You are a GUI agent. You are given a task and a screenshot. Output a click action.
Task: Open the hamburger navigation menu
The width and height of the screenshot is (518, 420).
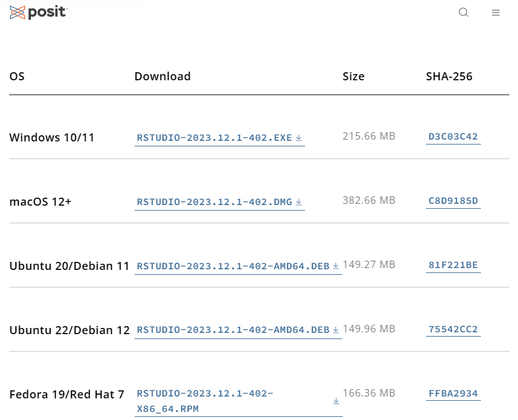496,12
